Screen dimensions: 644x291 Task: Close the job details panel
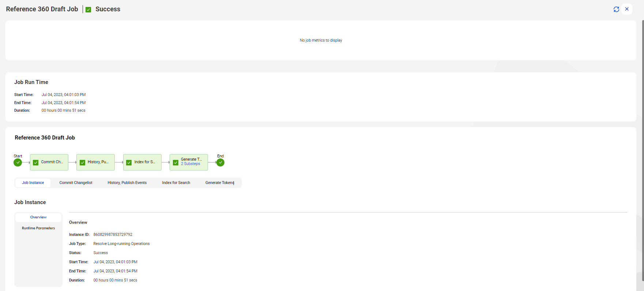627,9
